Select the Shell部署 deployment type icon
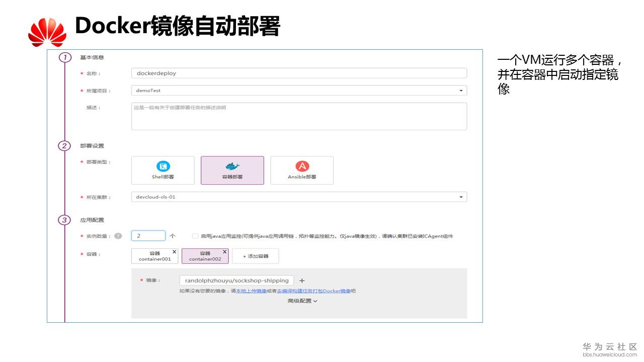644x362 pixels. click(163, 170)
